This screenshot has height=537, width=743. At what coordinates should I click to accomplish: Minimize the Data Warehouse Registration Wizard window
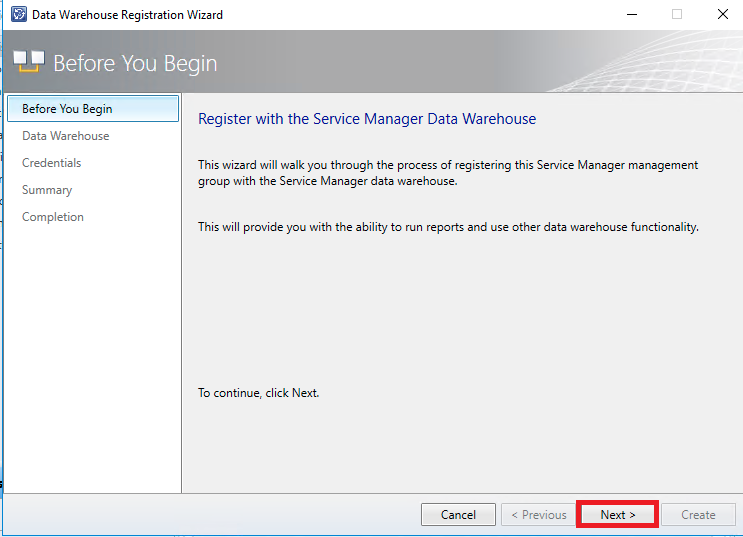coord(631,15)
